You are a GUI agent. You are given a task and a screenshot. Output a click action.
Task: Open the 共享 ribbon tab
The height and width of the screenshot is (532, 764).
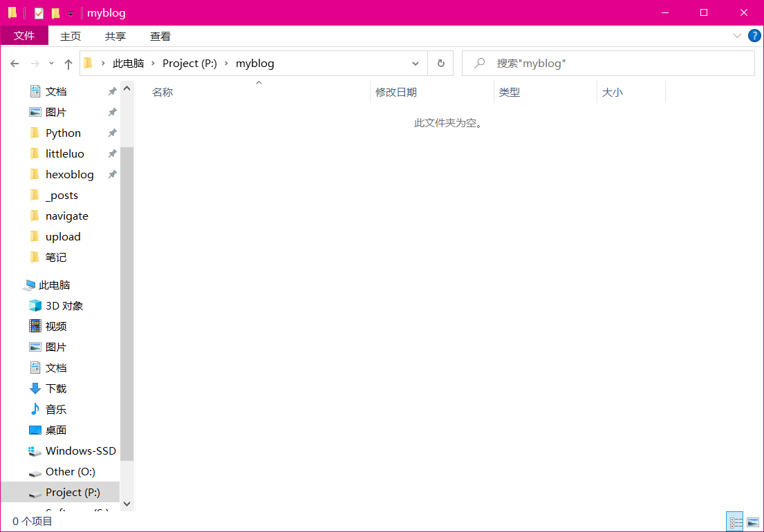tap(115, 36)
